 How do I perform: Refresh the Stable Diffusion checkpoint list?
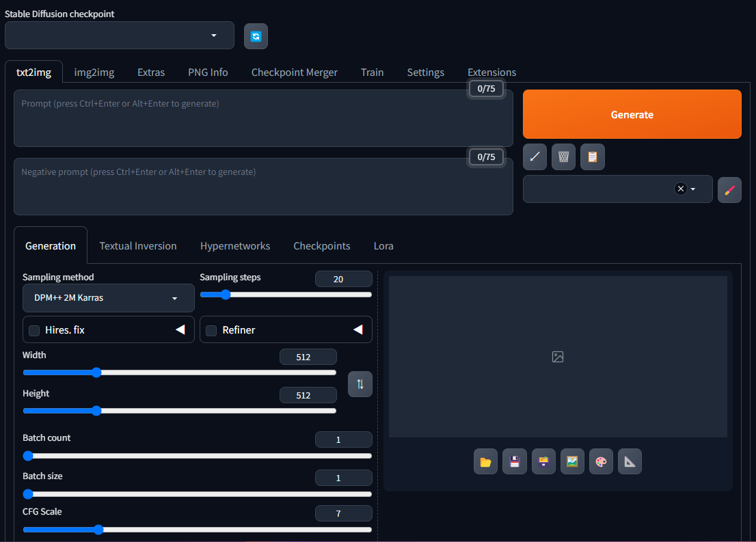coord(256,36)
